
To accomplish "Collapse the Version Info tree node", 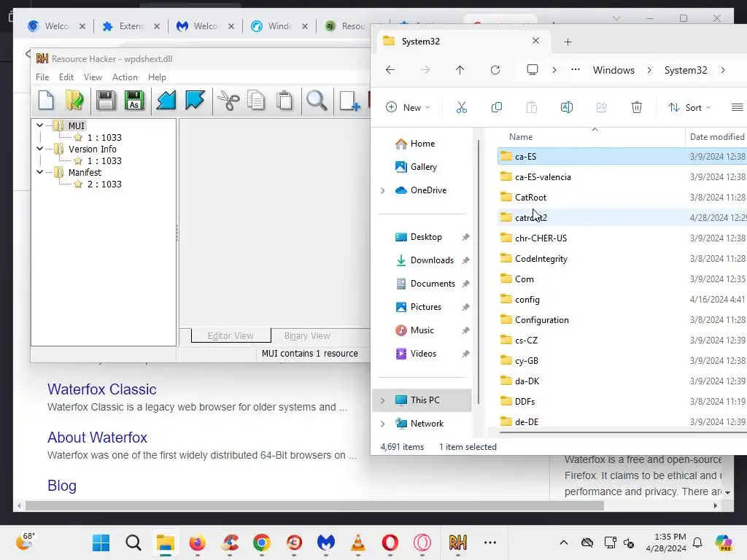I will 40,149.
